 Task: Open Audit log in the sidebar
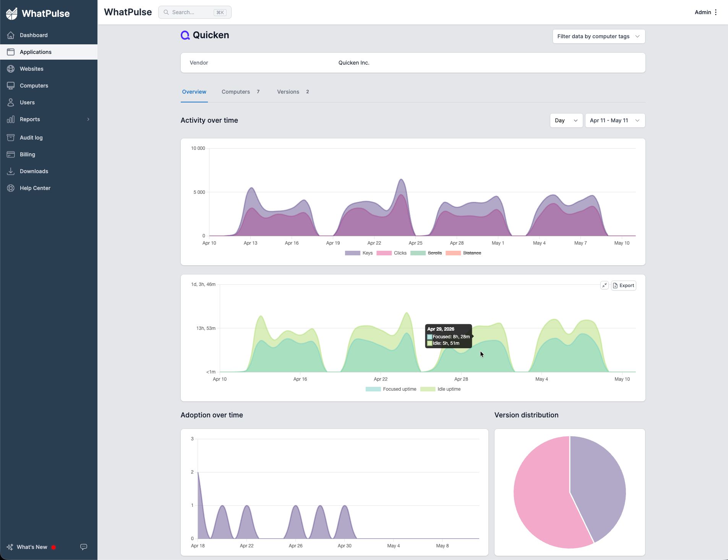pyautogui.click(x=49, y=138)
